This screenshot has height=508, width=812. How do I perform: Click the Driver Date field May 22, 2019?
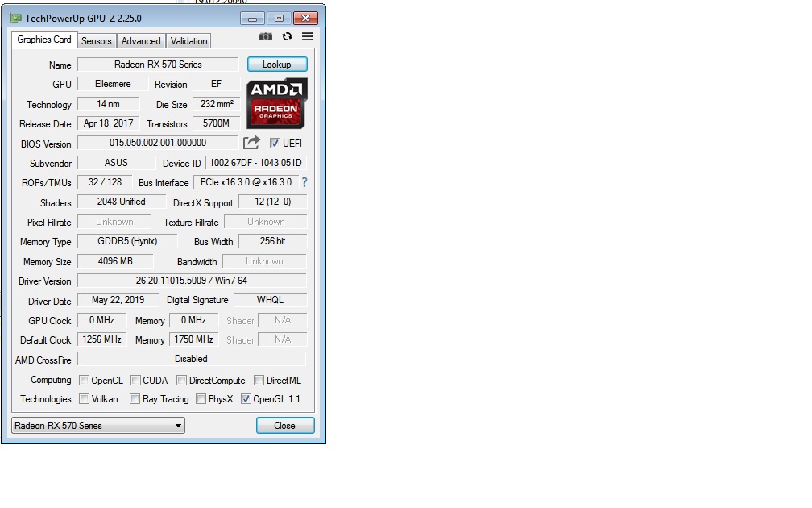coord(118,300)
